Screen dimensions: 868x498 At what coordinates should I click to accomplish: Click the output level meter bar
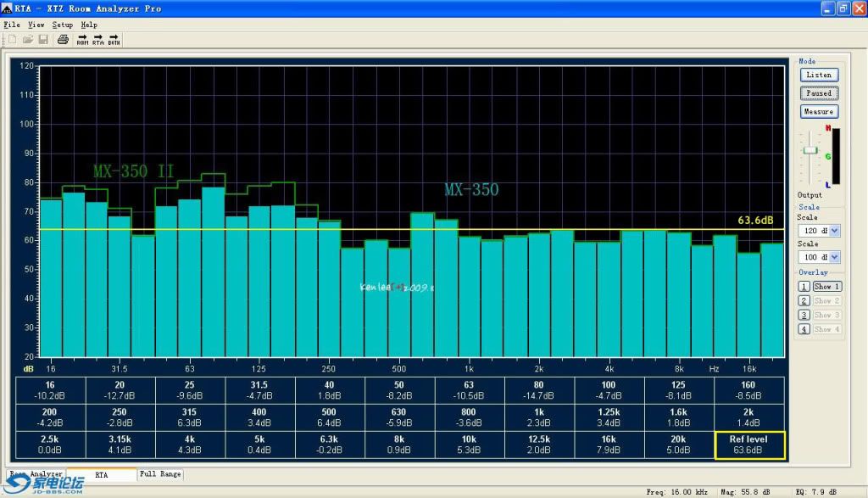(x=836, y=156)
